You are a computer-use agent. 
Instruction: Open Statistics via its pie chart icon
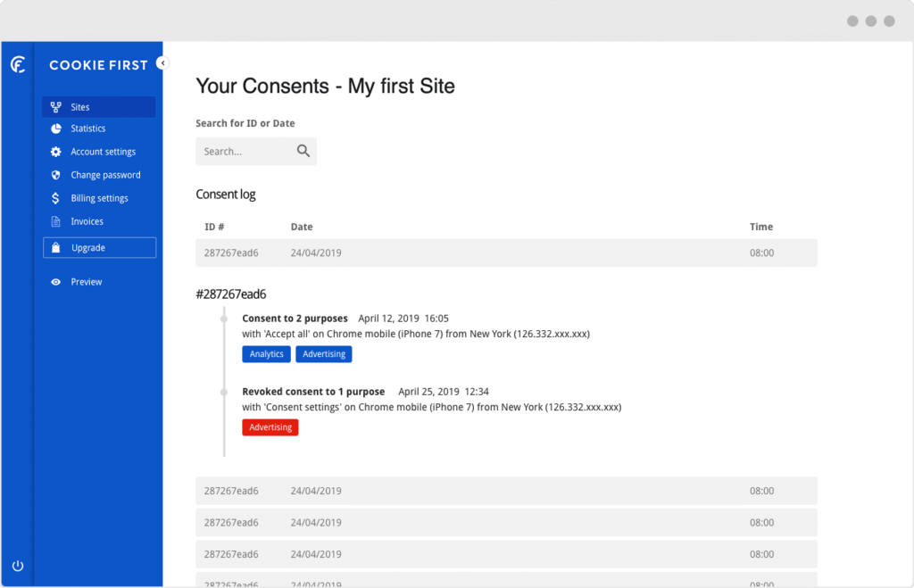click(x=57, y=128)
